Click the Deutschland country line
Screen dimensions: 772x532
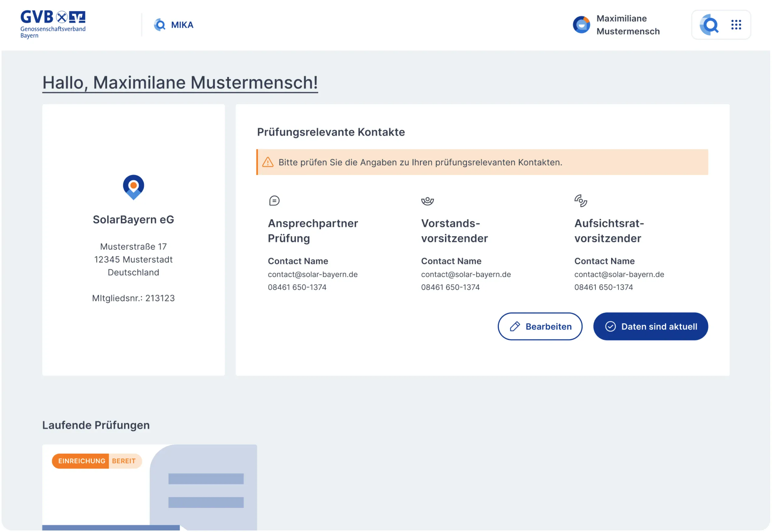click(134, 273)
